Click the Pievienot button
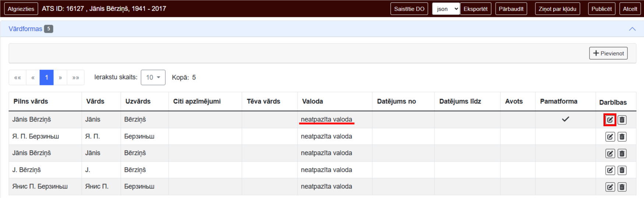 [608, 53]
